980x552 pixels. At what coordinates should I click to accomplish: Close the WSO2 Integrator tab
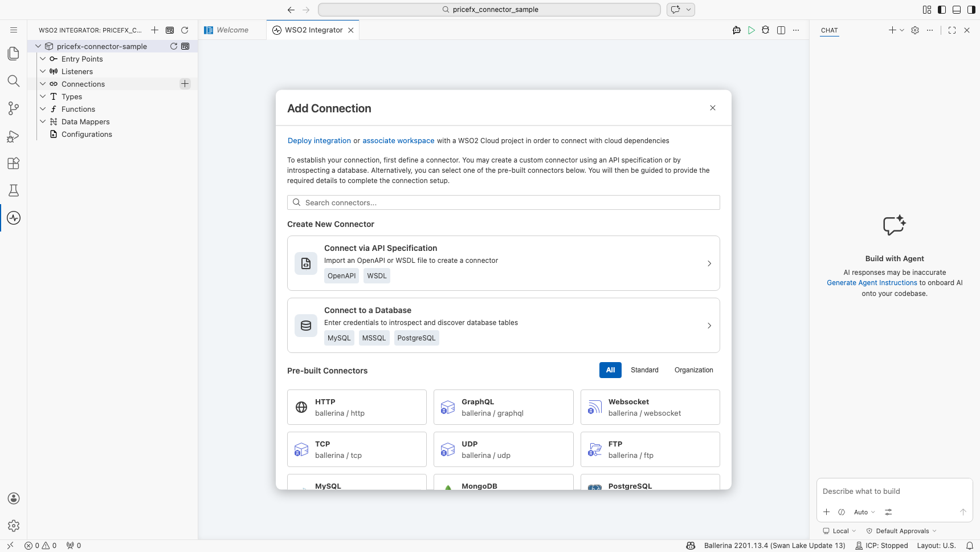pos(351,30)
